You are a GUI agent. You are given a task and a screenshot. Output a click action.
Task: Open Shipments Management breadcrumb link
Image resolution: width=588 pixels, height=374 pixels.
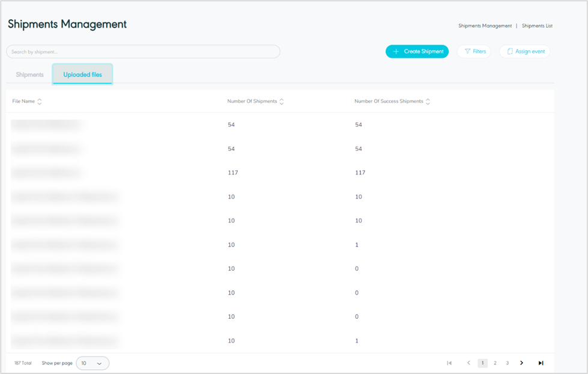[x=485, y=26]
